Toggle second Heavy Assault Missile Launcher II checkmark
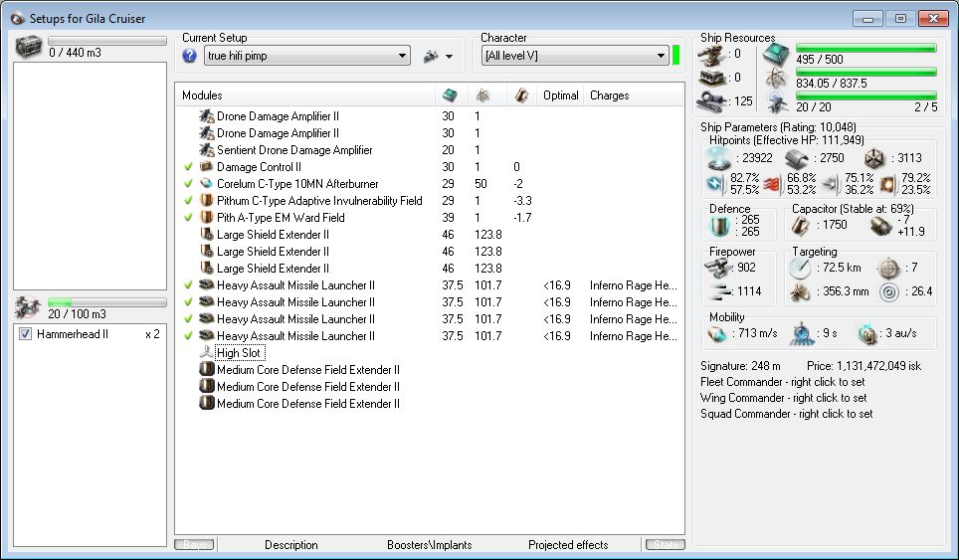The height and width of the screenshot is (560, 959). pyautogui.click(x=188, y=302)
